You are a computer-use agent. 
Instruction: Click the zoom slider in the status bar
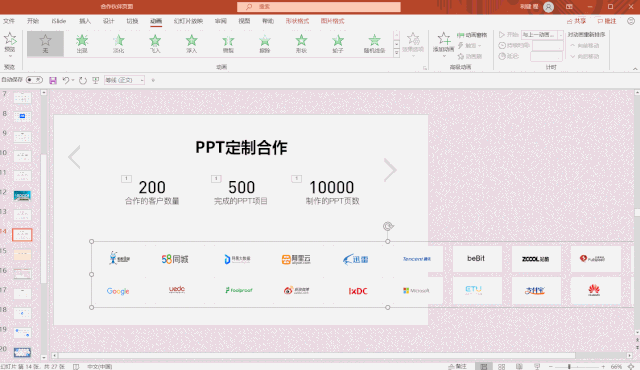pos(577,367)
